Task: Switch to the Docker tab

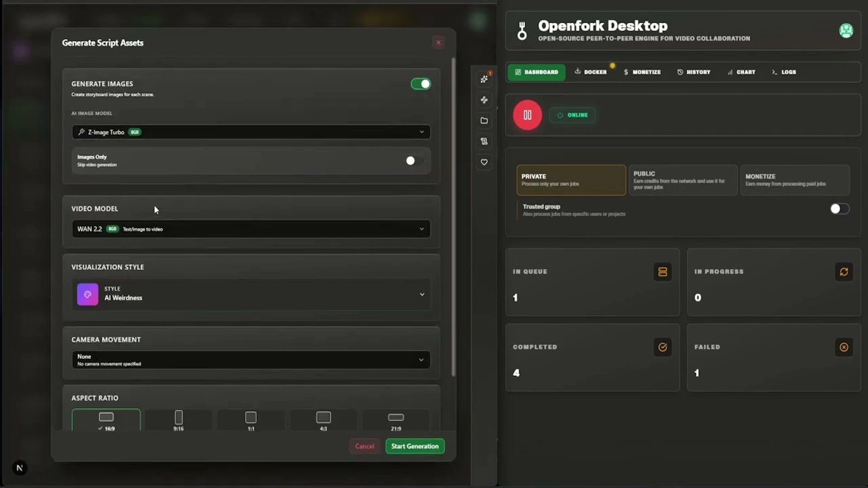Action: [x=591, y=72]
